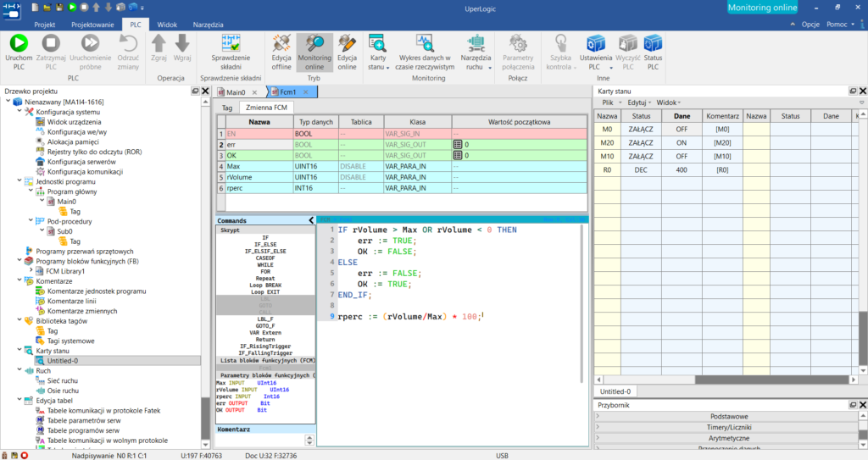This screenshot has height=460, width=868.
Task: Insert the CASEOF command
Action: [265, 258]
